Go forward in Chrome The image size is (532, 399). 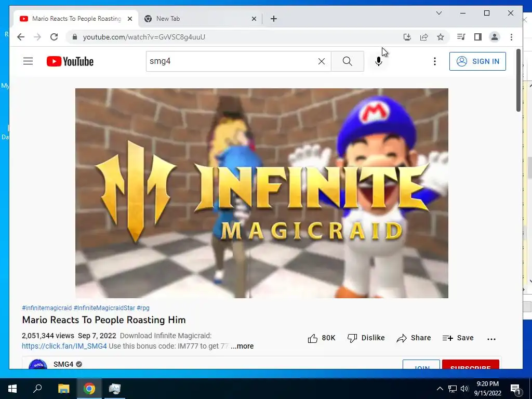point(37,37)
